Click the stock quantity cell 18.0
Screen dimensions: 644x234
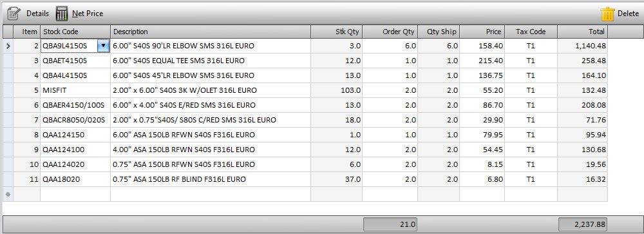click(336, 120)
